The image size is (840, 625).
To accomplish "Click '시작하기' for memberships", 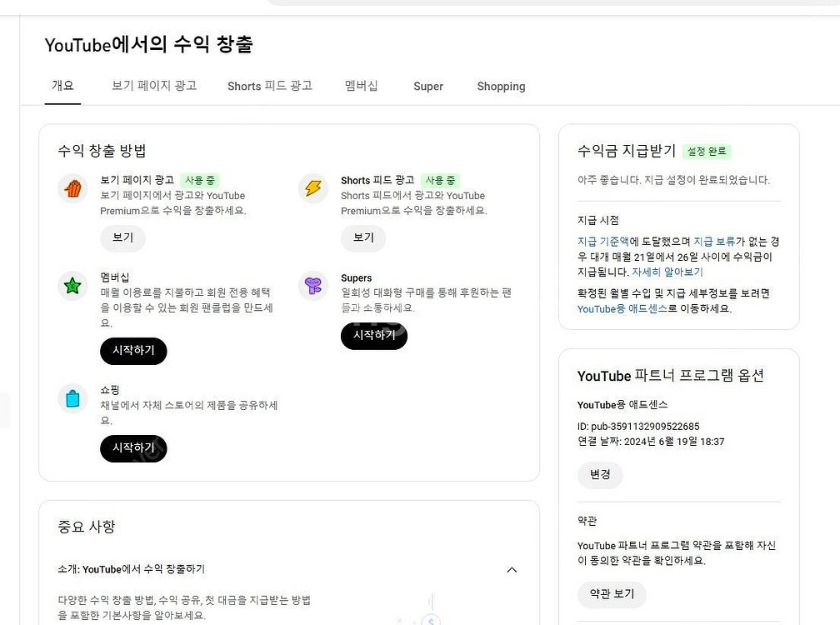I will coord(133,351).
